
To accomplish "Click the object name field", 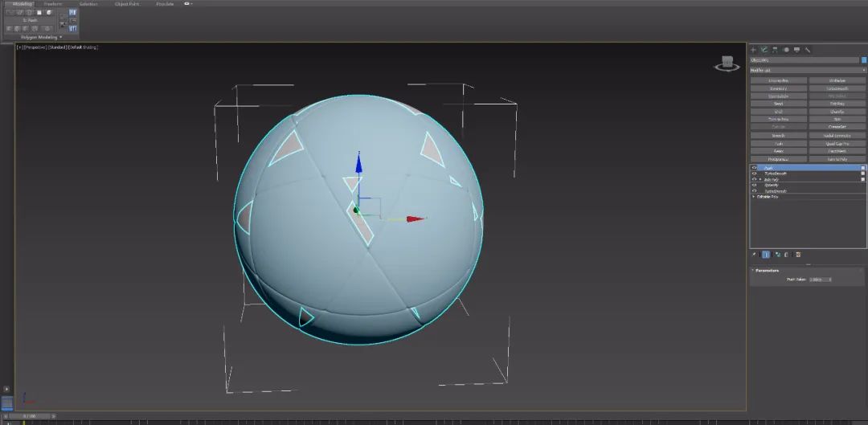I will coord(805,59).
